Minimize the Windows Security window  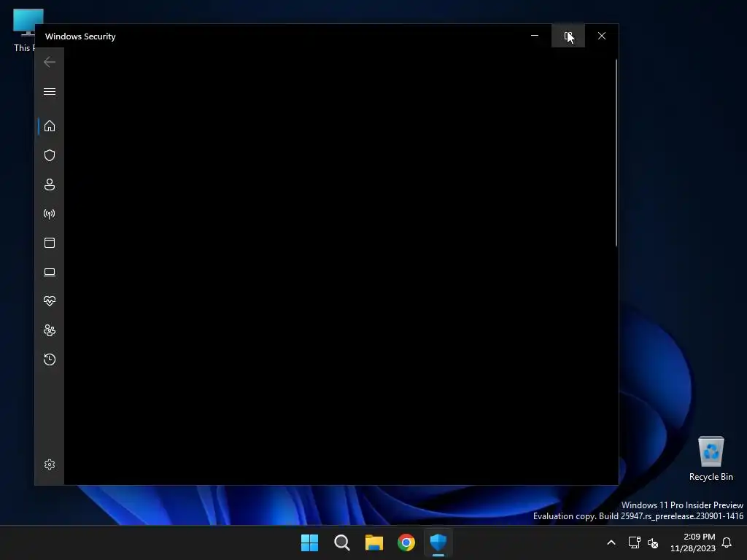point(535,36)
